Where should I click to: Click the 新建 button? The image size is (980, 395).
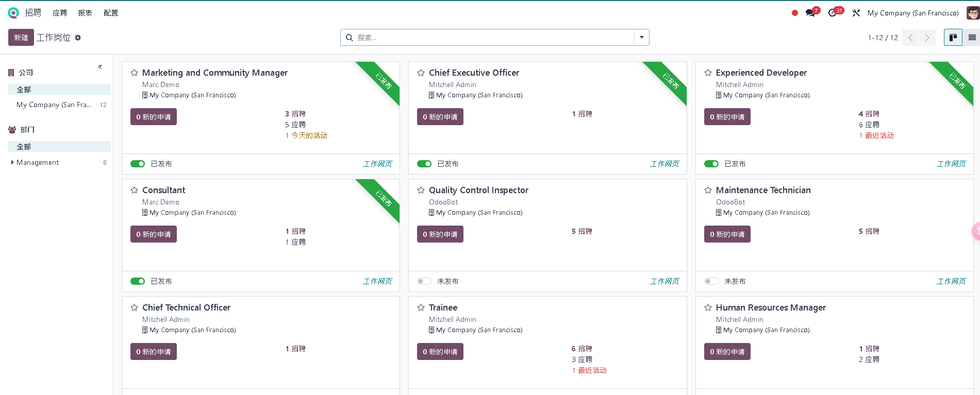point(21,38)
